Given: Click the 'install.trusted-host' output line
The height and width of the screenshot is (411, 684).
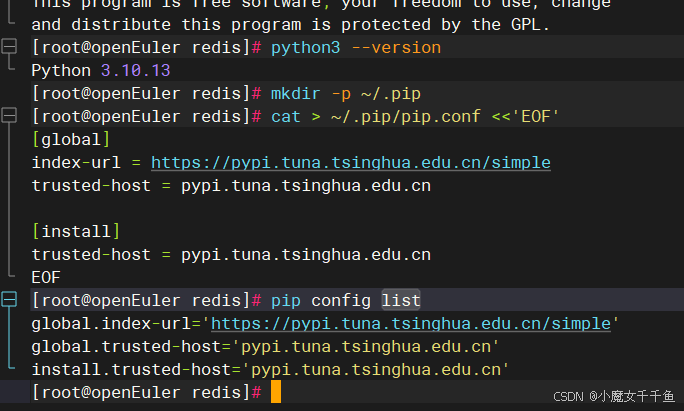Looking at the screenshot, I should (270, 370).
